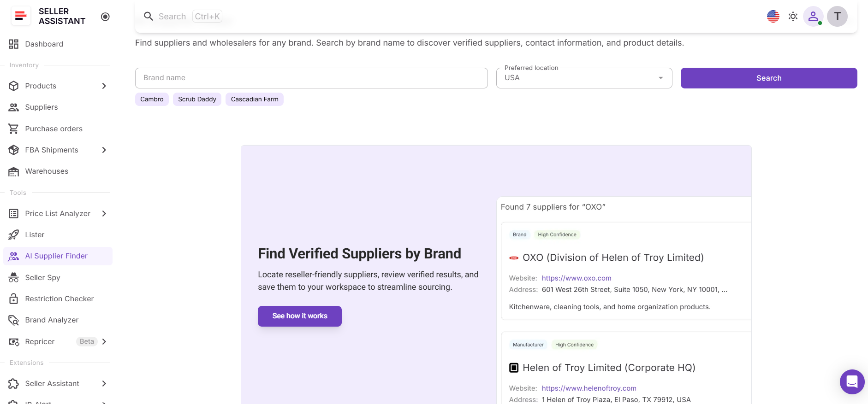This screenshot has height=404, width=868.
Task: Click the Purchase orders cart icon
Action: 14,129
